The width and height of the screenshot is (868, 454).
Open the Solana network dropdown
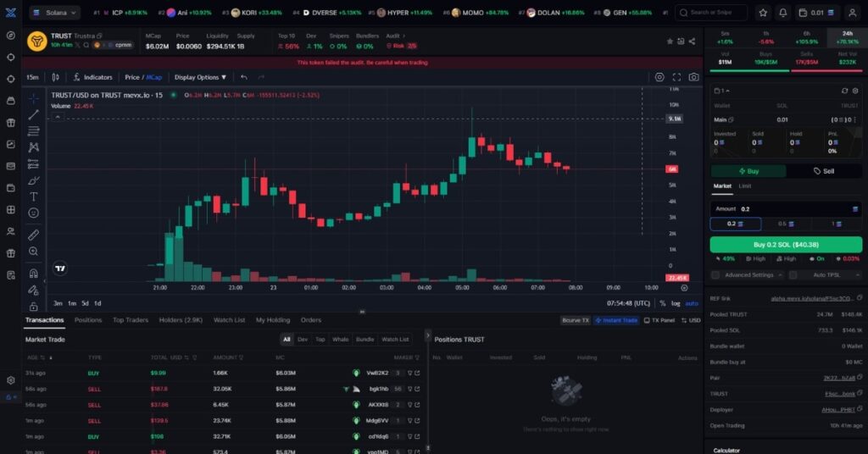(55, 13)
